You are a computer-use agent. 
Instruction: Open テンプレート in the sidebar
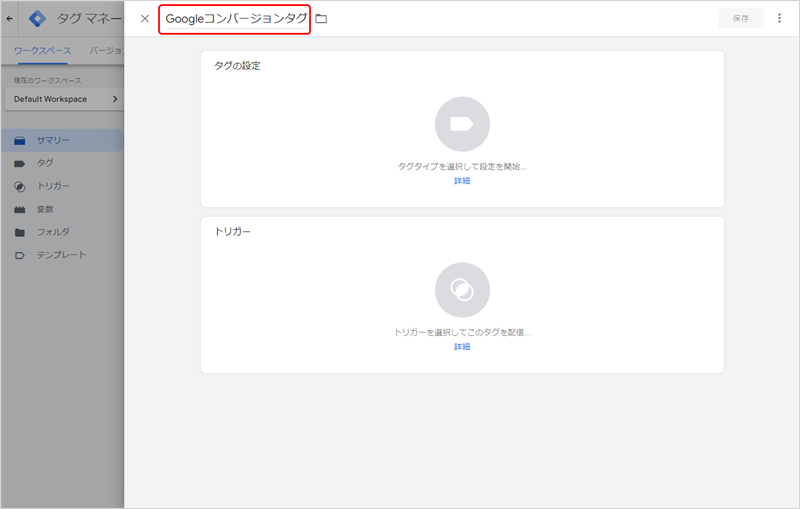coord(62,255)
